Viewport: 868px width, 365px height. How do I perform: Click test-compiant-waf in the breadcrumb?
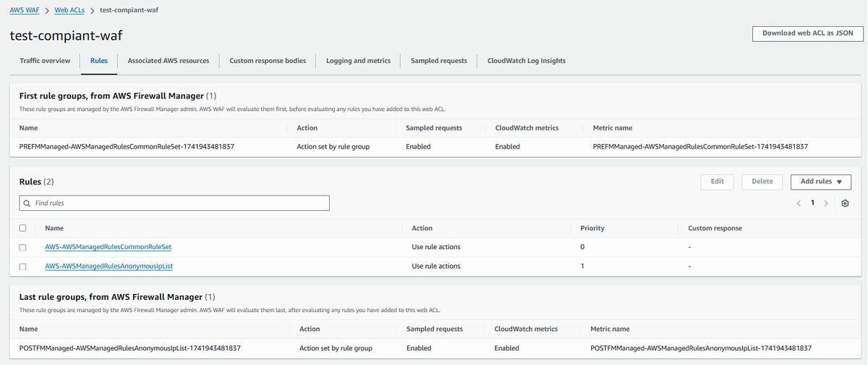click(x=129, y=11)
